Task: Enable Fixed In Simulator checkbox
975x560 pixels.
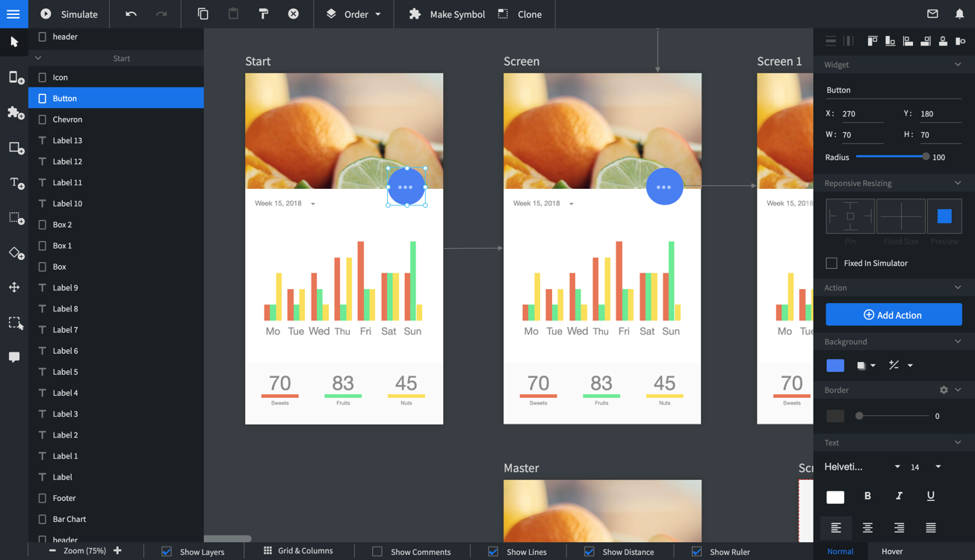Action: pos(832,263)
